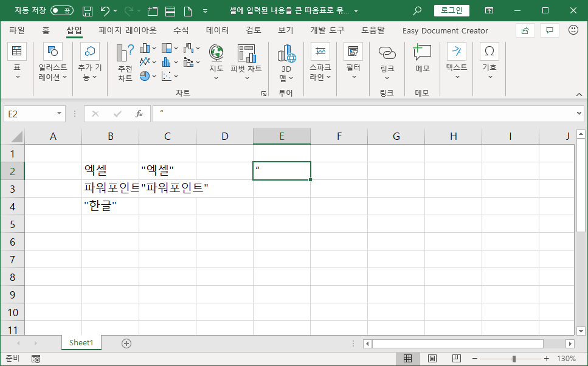This screenshot has width=588, height=366.
Task: Open the 파일 tab
Action: point(17,30)
